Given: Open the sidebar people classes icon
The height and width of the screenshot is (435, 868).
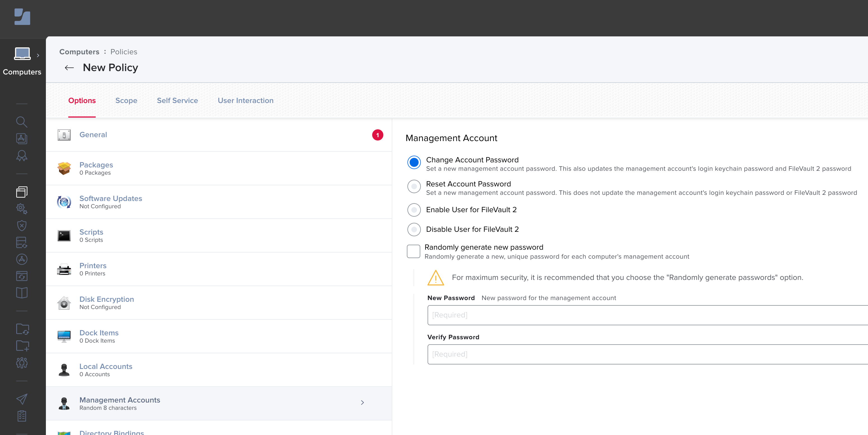Looking at the screenshot, I should (x=22, y=363).
